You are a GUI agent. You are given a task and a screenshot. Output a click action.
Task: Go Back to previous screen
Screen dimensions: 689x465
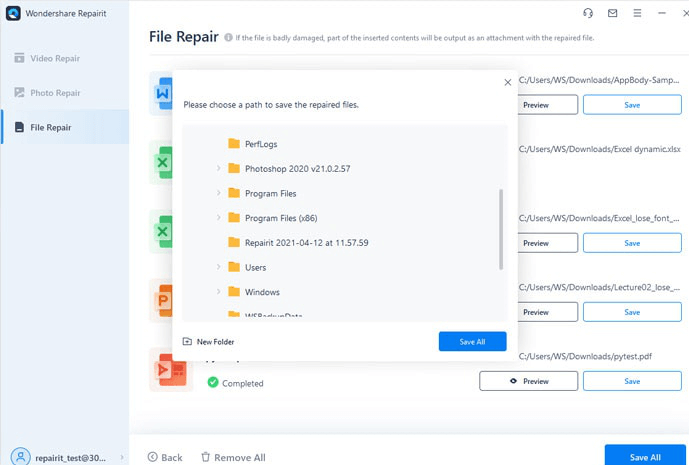click(x=165, y=457)
